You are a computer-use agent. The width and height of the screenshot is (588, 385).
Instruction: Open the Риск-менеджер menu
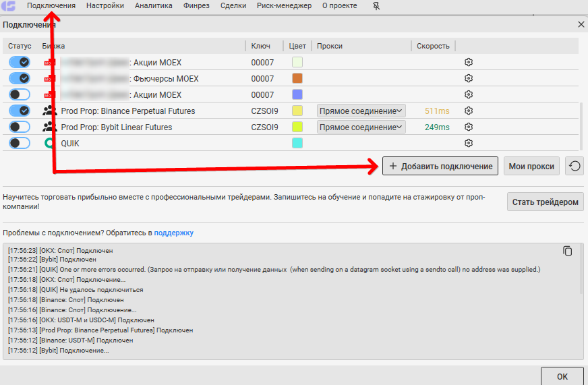tap(284, 6)
